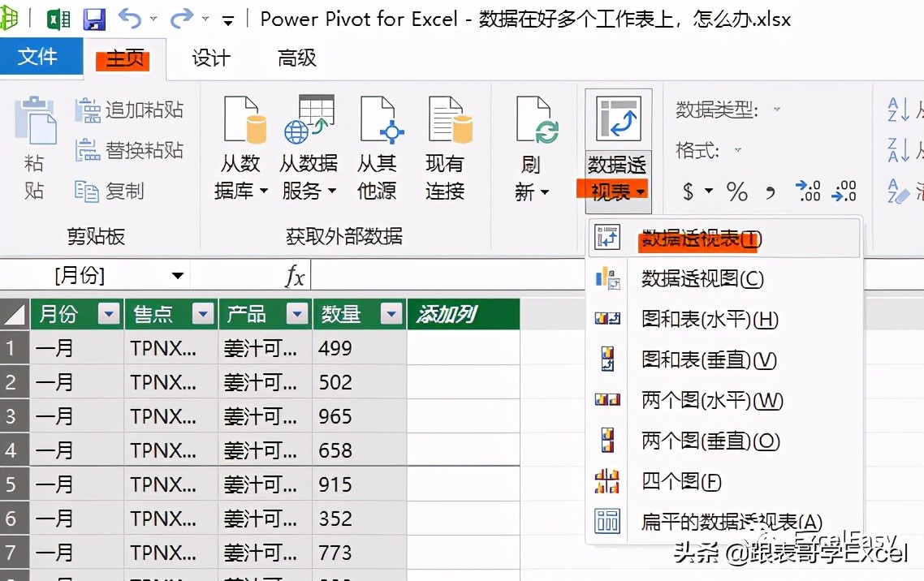This screenshot has height=581, width=924.
Task: Click 追加粘贴 append paste
Action: click(x=130, y=110)
